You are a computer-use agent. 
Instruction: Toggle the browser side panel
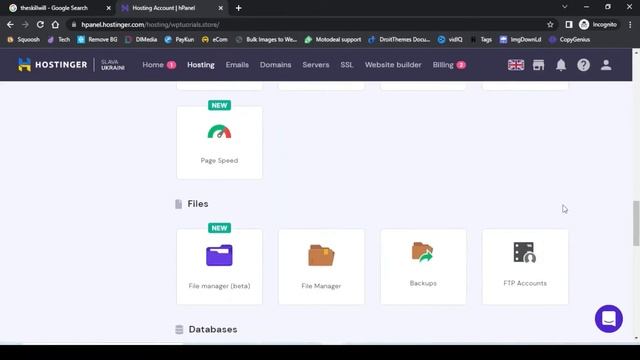coord(569,24)
